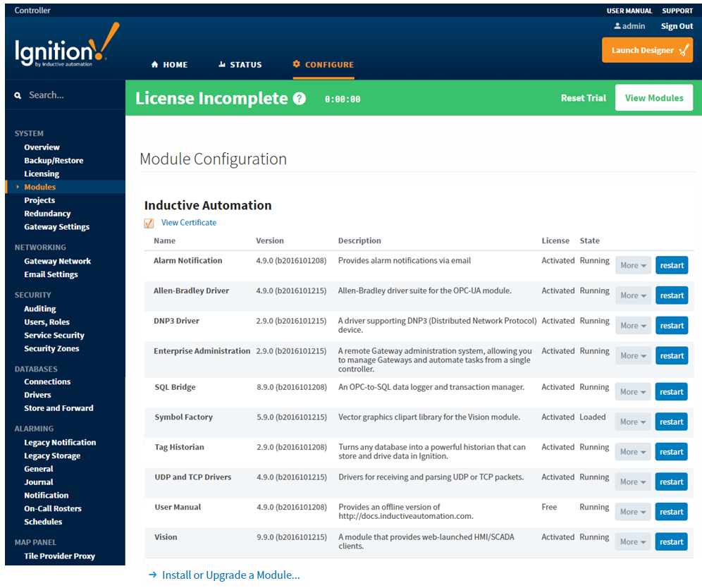Open the More menu for Alarm Notification
Screen dimensions: 702x588
(632, 265)
